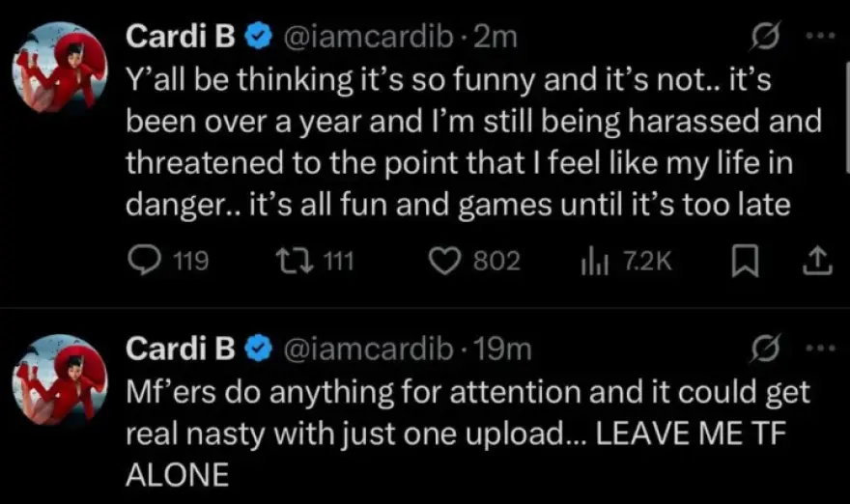Open more options for the 2m tweet
The width and height of the screenshot is (850, 504).
[819, 37]
